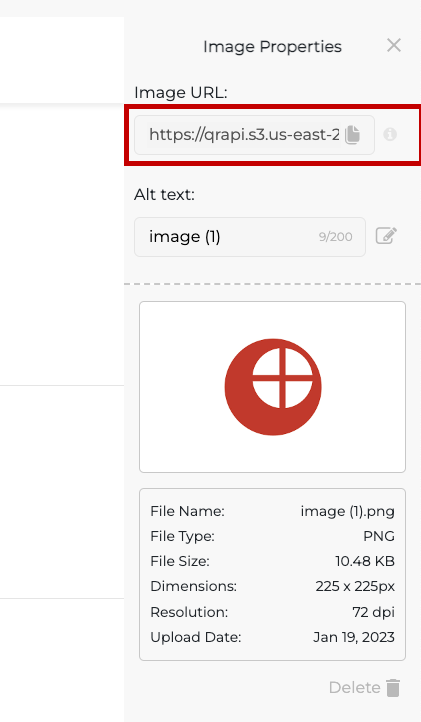Click the Upload Date: label
This screenshot has height=722, width=421.
(x=196, y=637)
